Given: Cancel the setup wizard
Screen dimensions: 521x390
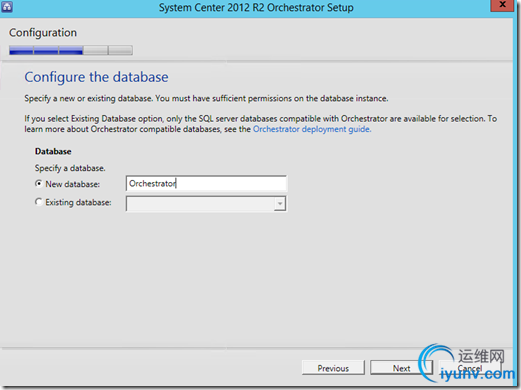Looking at the screenshot, I should point(469,368).
